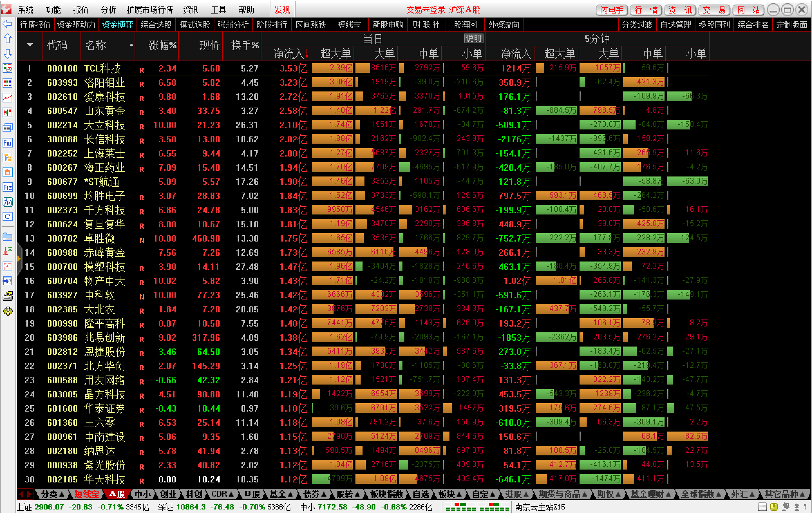This screenshot has height=514, width=812.
Task: Click the 行情 button at top right
Action: click(x=646, y=10)
